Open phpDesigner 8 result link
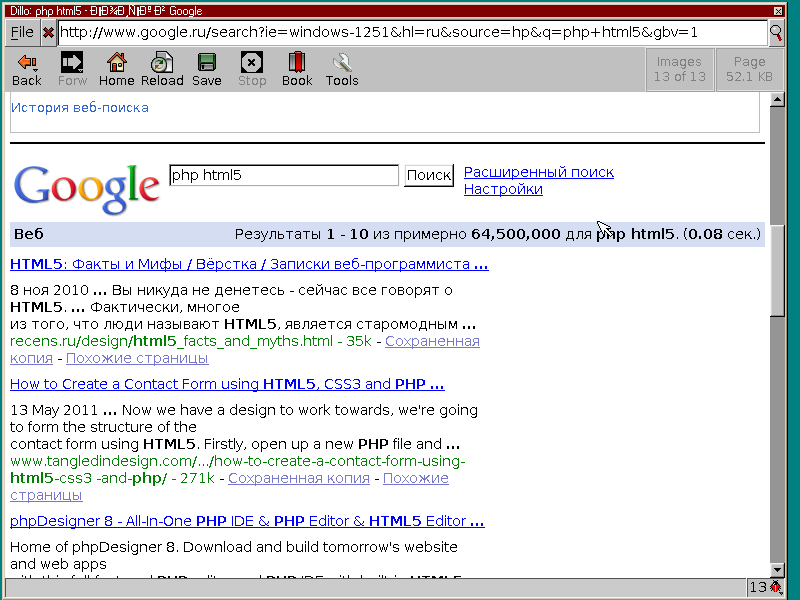The height and width of the screenshot is (600, 800). [x=247, y=521]
